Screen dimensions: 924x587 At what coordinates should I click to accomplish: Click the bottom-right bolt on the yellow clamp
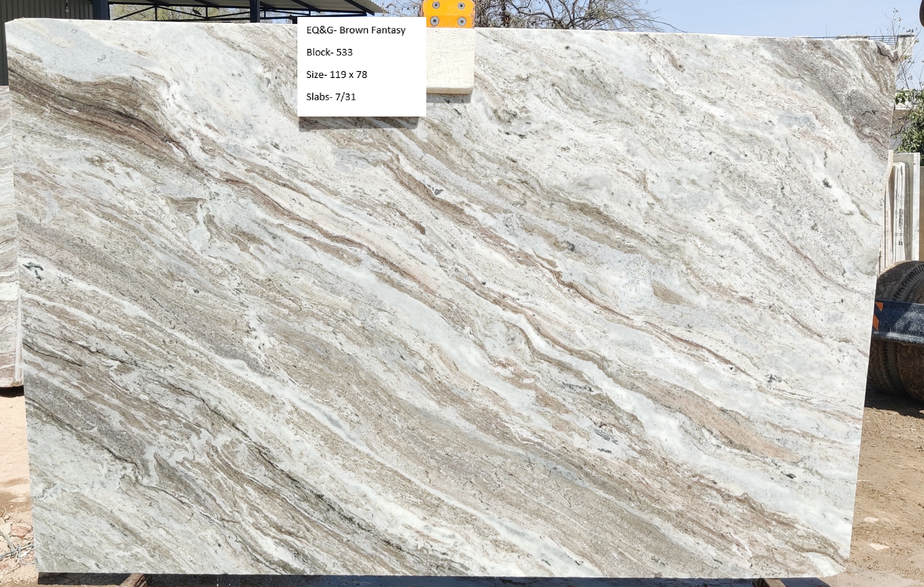click(x=462, y=22)
